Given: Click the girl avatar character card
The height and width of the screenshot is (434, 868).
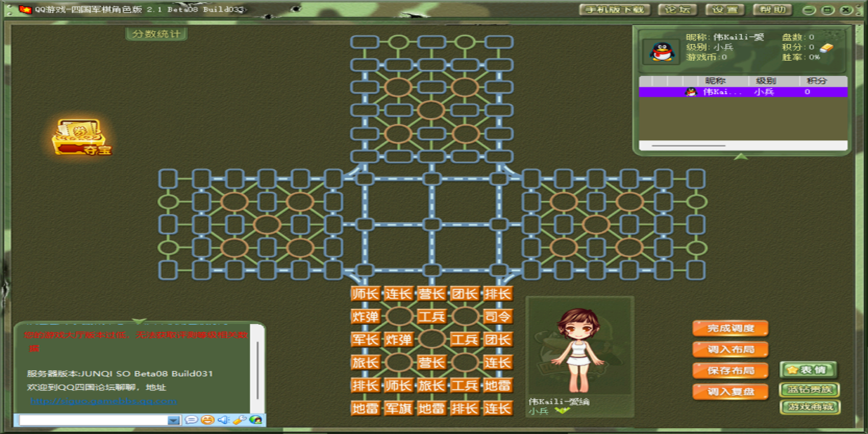Looking at the screenshot, I should (580, 357).
